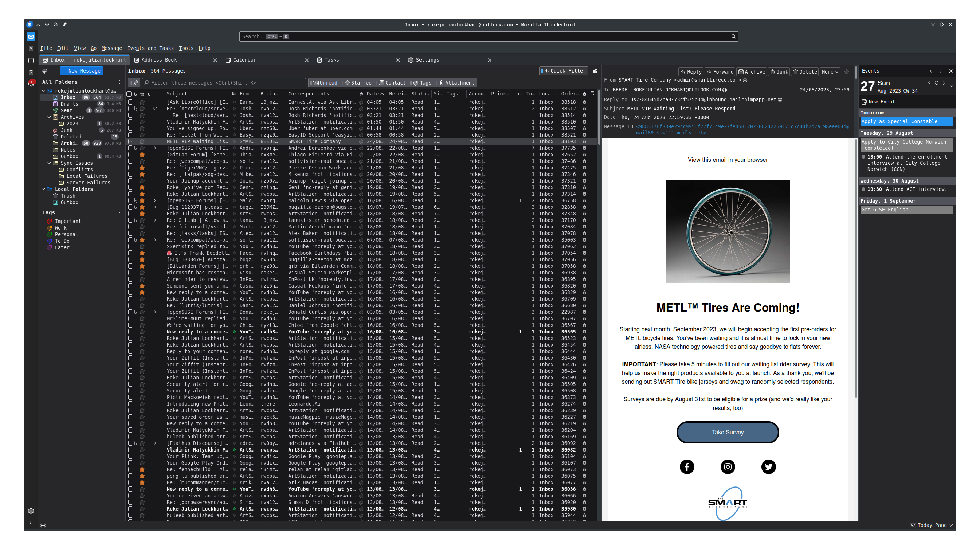Open the Today Pane dropdown in the status bar
The height and width of the screenshot is (559, 980).
tap(931, 525)
